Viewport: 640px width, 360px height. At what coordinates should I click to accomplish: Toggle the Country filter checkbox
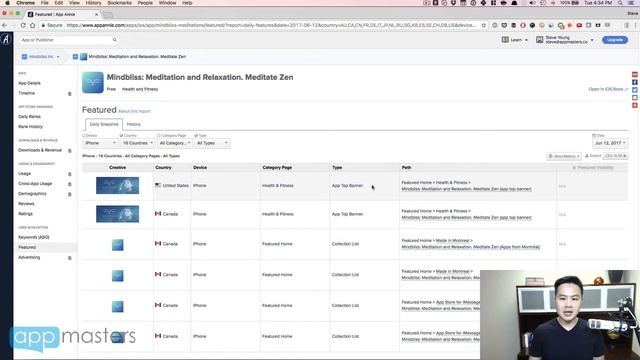pyautogui.click(x=121, y=136)
